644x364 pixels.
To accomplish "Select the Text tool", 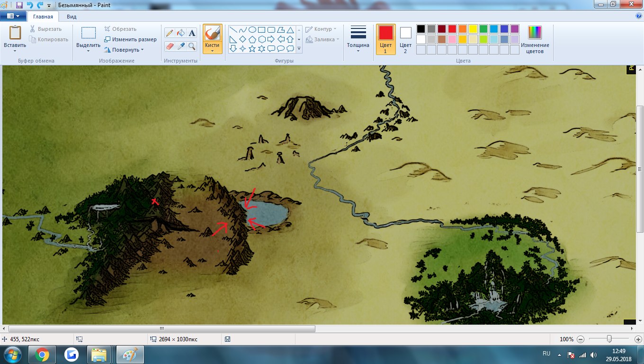I will (x=192, y=33).
